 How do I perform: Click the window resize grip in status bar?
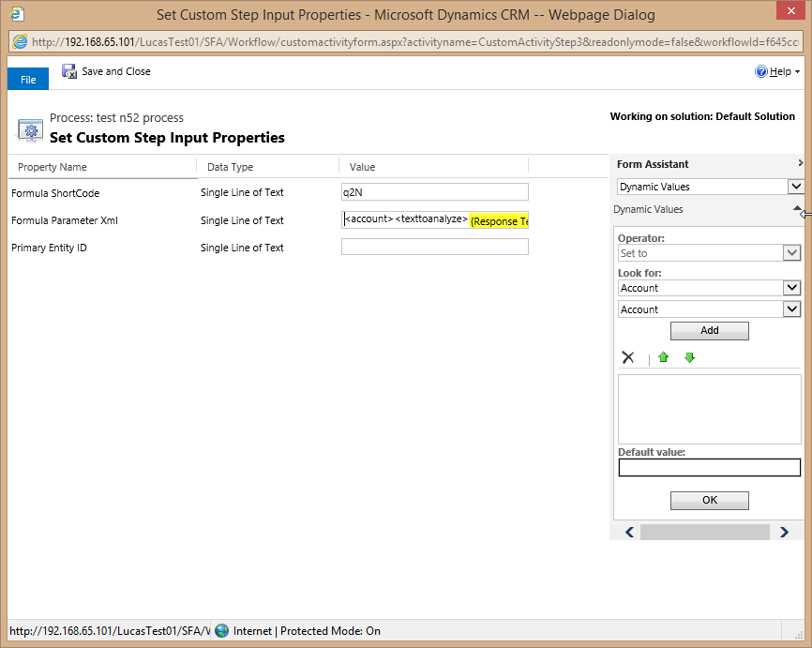point(798,634)
